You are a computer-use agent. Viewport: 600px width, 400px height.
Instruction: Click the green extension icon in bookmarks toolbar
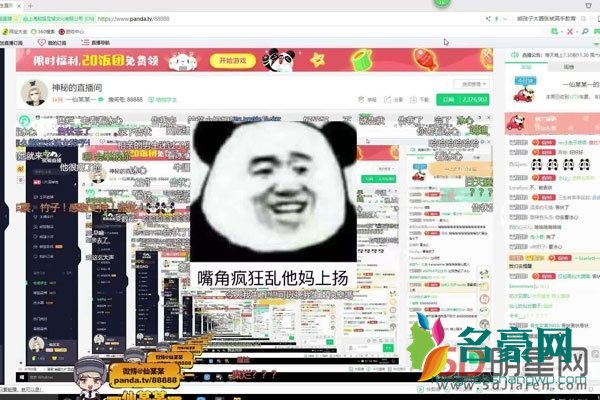pos(555,31)
